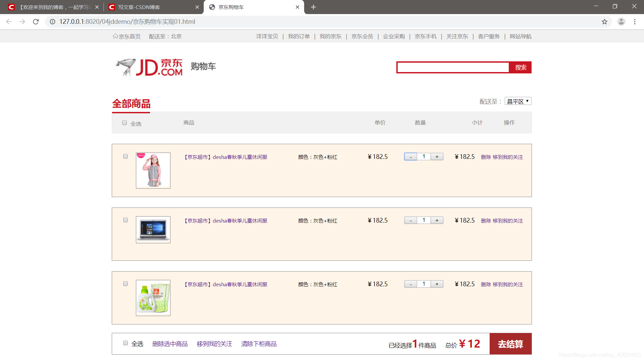Increase quantity of the detergent item

pyautogui.click(x=437, y=284)
